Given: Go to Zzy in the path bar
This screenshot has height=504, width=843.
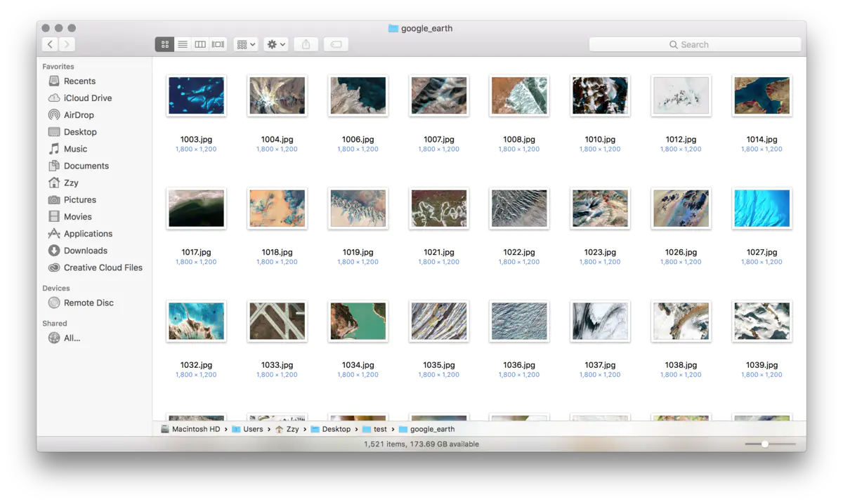Looking at the screenshot, I should click(287, 429).
